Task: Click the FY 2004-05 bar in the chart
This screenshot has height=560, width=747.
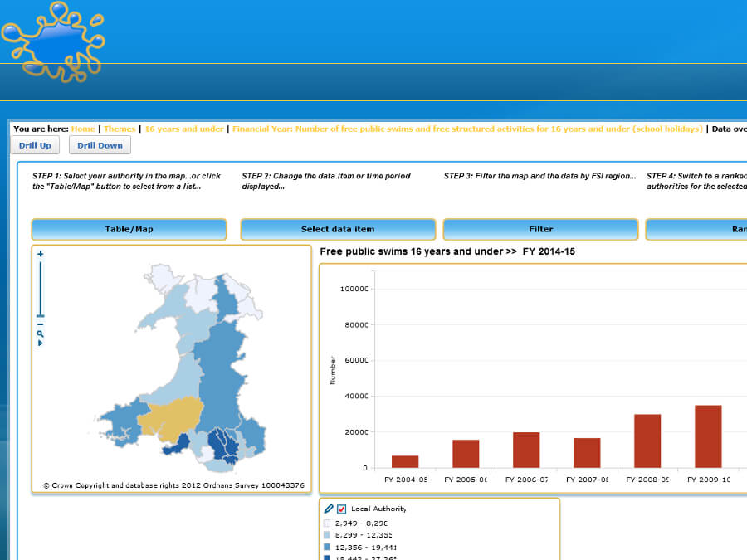Action: click(x=405, y=461)
